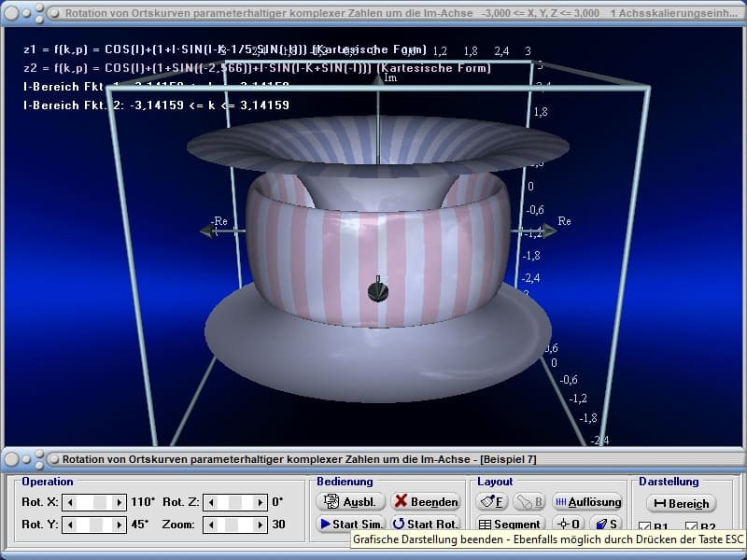Click right arrow of Rot. X slider
This screenshot has width=747, height=560.
coord(119,502)
